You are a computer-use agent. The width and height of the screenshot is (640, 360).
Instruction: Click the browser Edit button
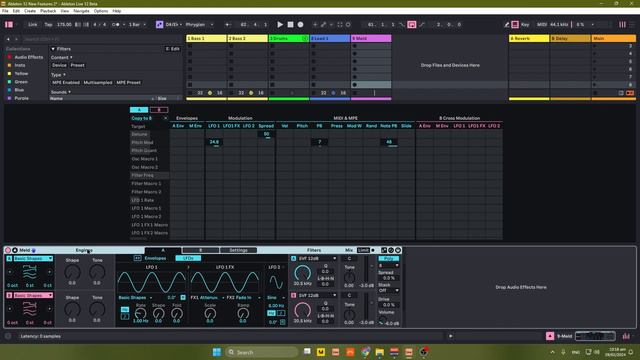click(172, 49)
